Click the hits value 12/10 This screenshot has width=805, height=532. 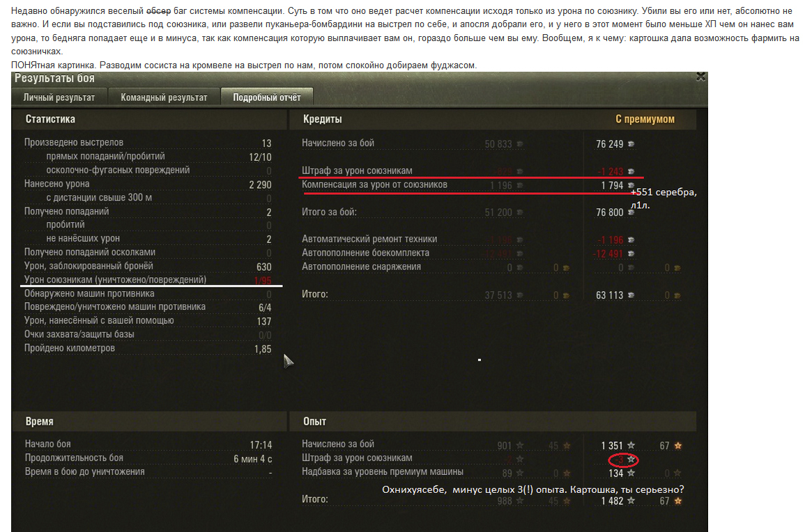(x=260, y=157)
